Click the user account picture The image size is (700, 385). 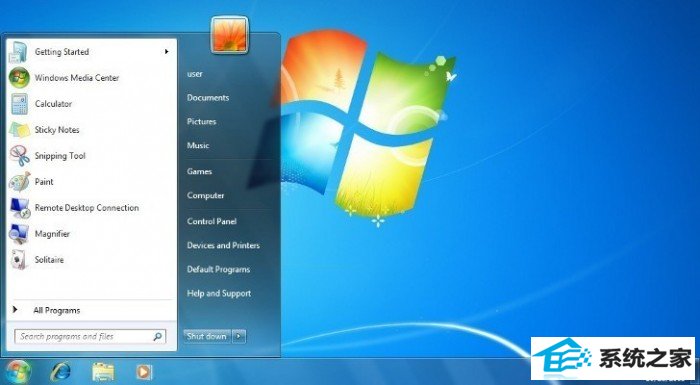[x=229, y=34]
